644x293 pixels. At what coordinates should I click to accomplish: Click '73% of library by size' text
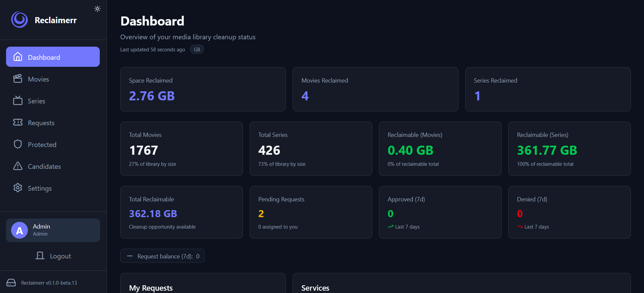[282, 164]
